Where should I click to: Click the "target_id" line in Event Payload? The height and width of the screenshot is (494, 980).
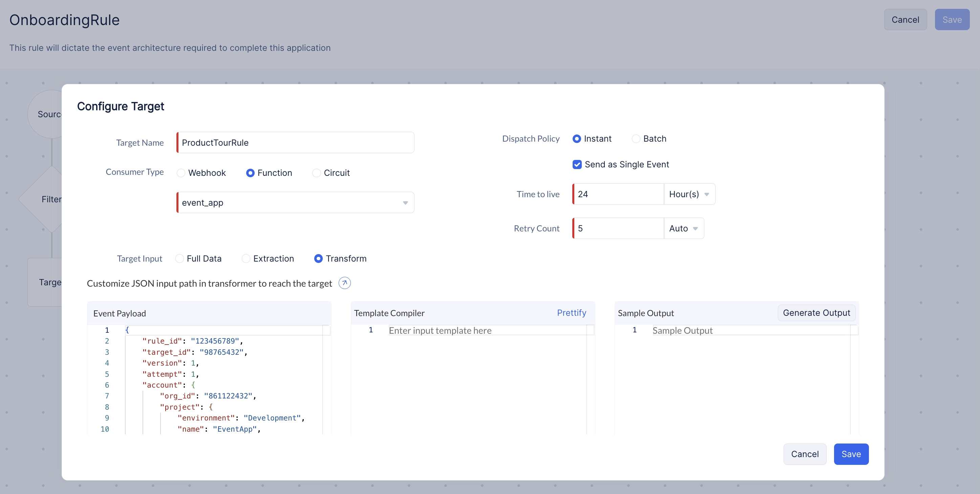195,352
